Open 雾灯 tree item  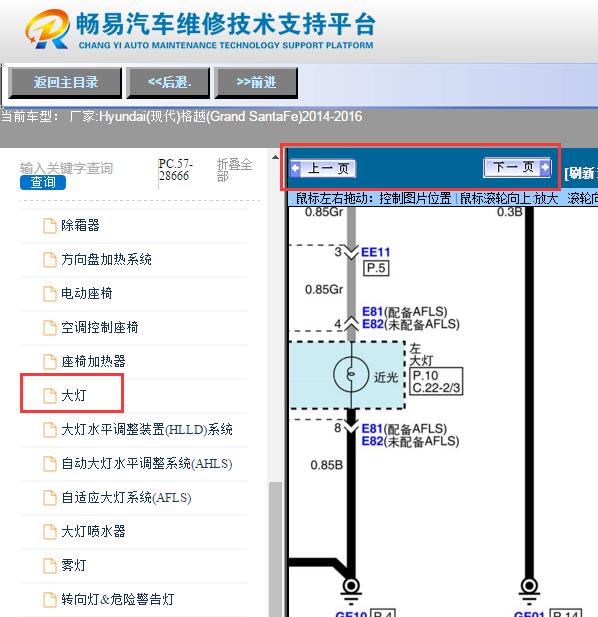(74, 565)
